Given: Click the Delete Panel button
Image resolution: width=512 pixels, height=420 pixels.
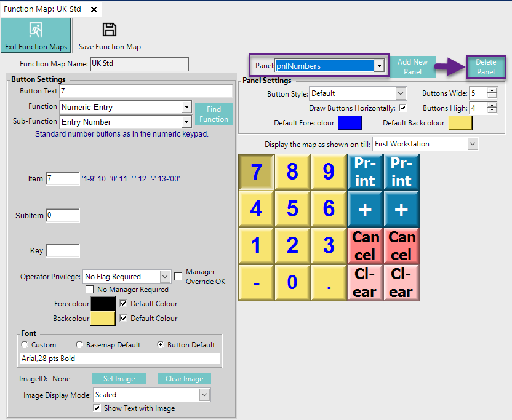Looking at the screenshot, I should [486, 67].
